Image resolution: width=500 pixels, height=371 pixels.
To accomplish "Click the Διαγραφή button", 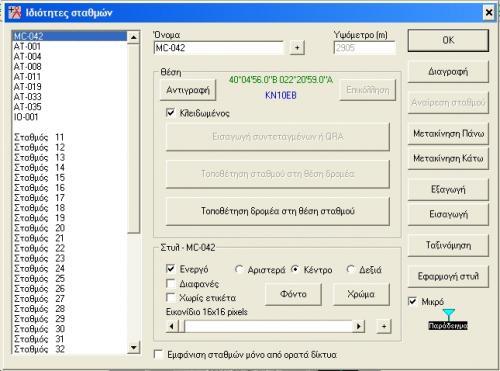I will [x=448, y=72].
